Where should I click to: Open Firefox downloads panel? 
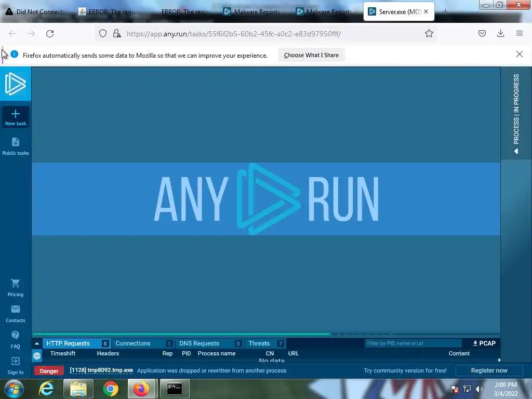pyautogui.click(x=500, y=33)
